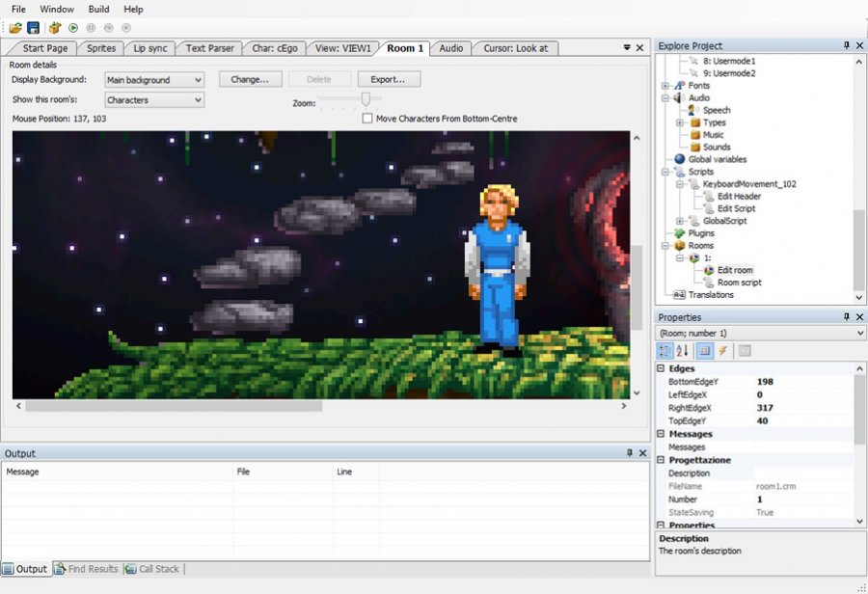The width and height of the screenshot is (868, 594).
Task: Close the active document tab with X
Action: coord(639,47)
